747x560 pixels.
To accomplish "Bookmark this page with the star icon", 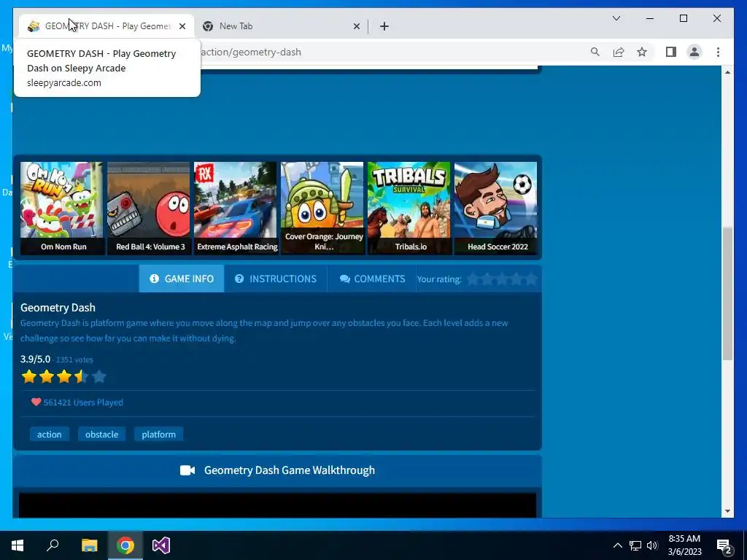I will (642, 52).
